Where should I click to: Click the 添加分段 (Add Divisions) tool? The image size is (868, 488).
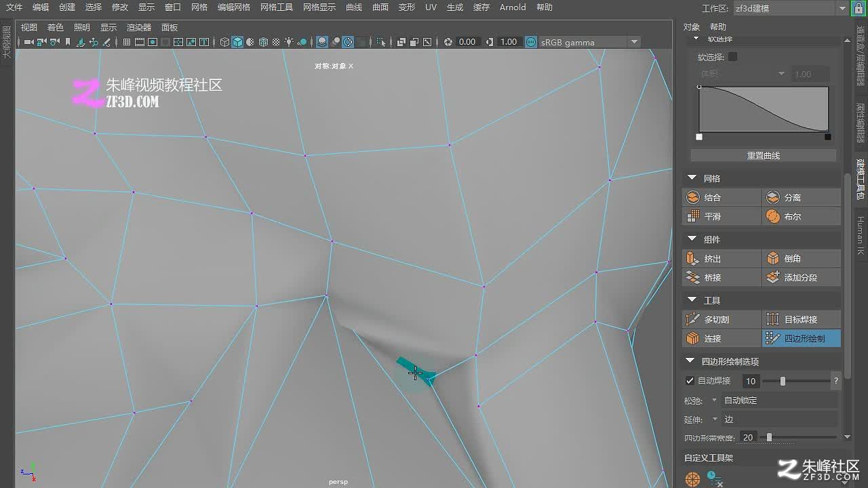click(x=802, y=277)
